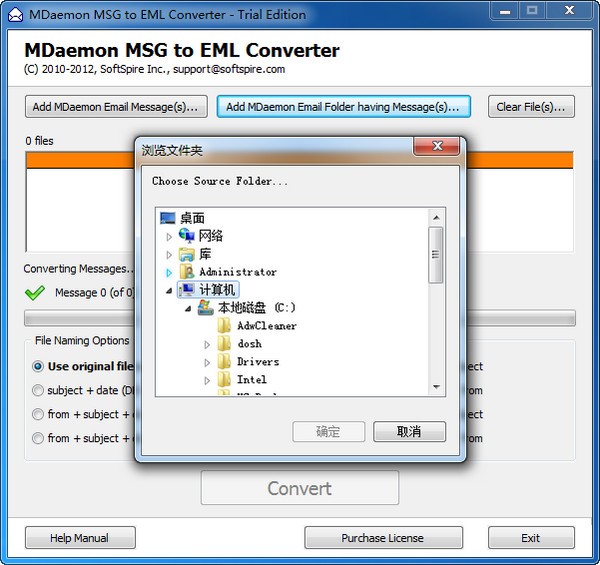
Task: Click the OK (确定) button
Action: 328,432
